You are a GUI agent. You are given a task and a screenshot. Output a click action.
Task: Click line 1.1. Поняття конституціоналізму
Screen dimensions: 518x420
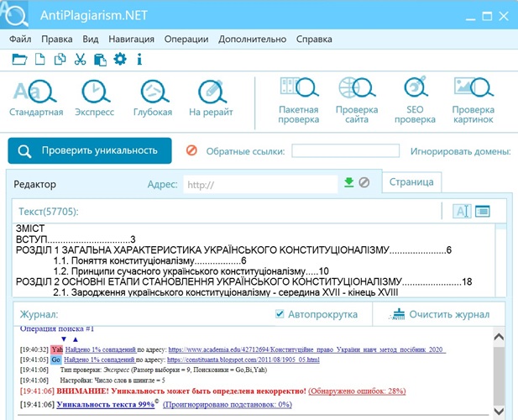pos(150,260)
